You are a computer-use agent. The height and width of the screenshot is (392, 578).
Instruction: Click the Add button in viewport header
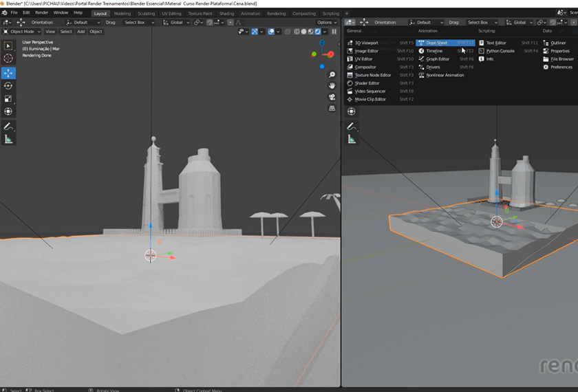[x=81, y=32]
